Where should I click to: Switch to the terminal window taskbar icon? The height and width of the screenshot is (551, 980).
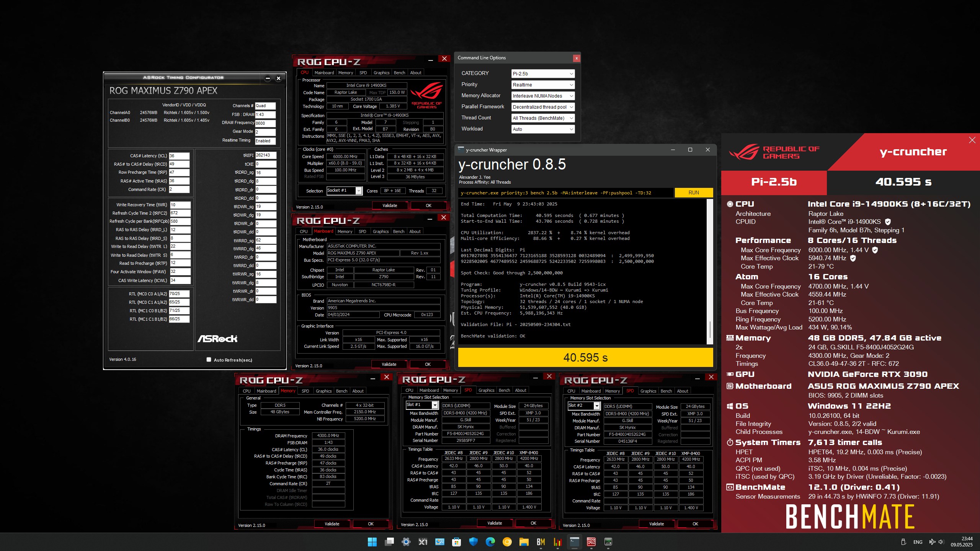574,542
